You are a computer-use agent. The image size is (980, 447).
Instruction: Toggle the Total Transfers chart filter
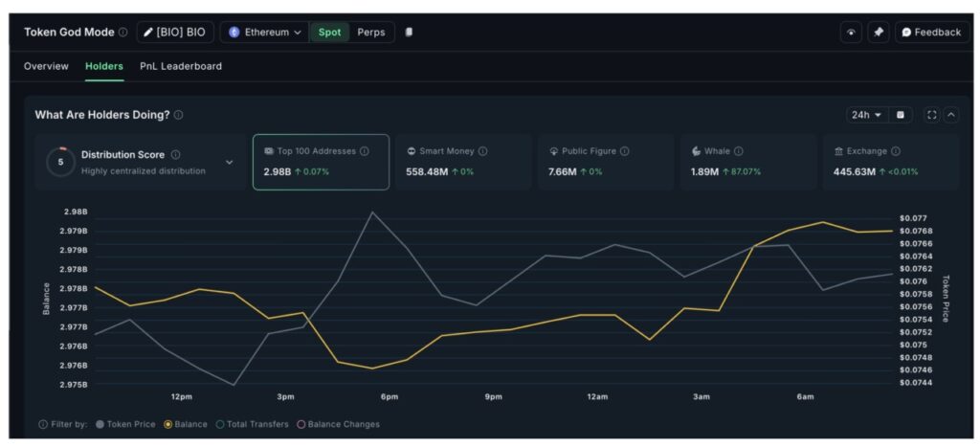(x=252, y=424)
